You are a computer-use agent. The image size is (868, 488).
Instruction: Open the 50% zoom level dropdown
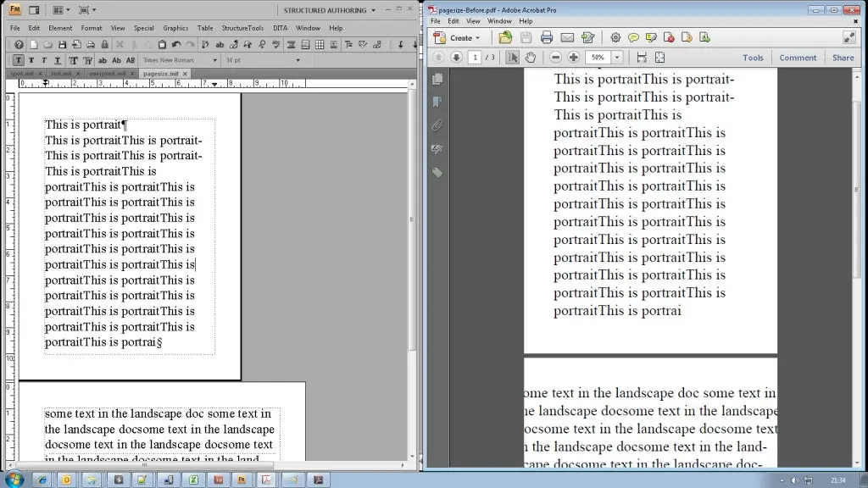617,58
